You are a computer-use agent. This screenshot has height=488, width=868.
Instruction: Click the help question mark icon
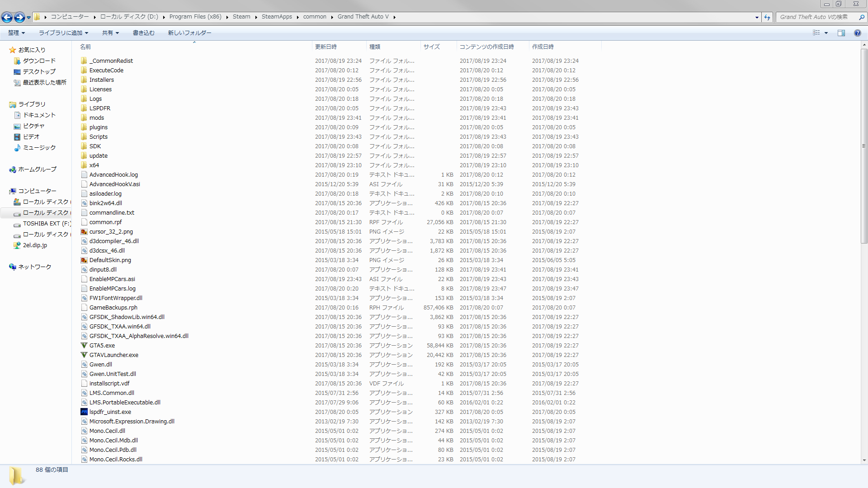pyautogui.click(x=857, y=33)
